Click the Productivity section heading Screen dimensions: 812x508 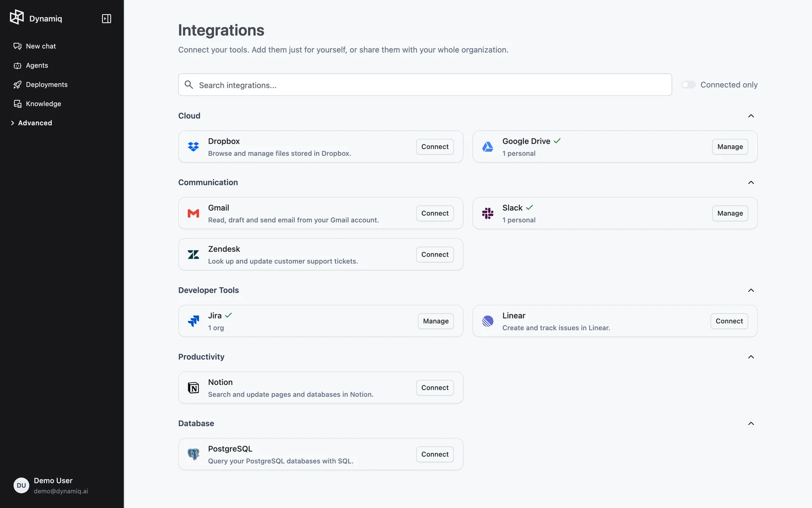[201, 357]
